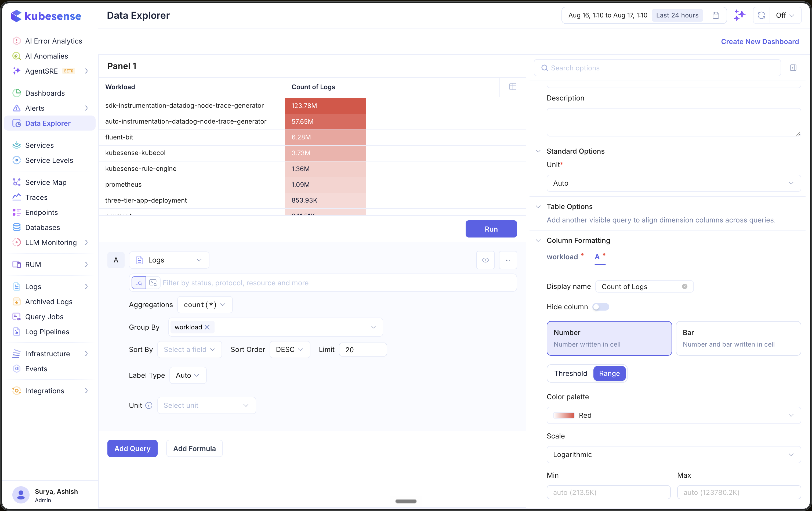Click Add Query button
Viewport: 812px width, 511px height.
coord(132,448)
